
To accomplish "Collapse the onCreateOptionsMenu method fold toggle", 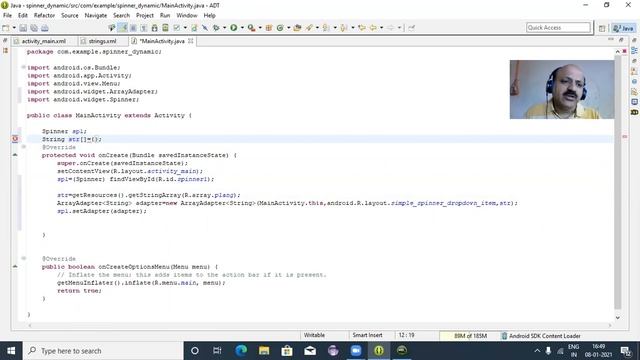I will [x=23, y=258].
